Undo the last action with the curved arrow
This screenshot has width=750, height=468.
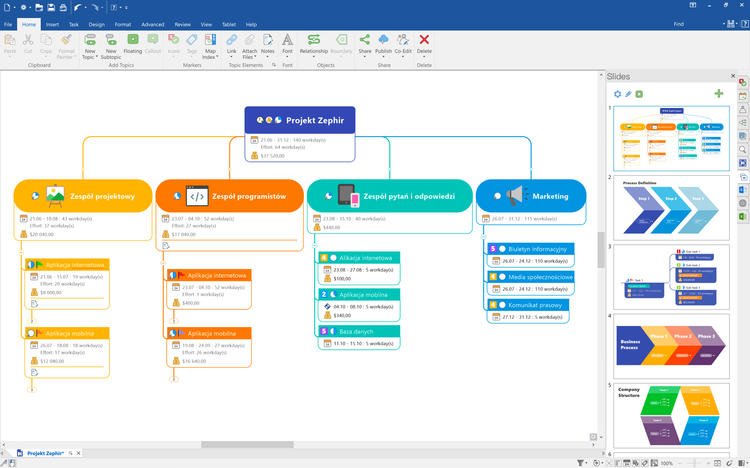point(77,7)
